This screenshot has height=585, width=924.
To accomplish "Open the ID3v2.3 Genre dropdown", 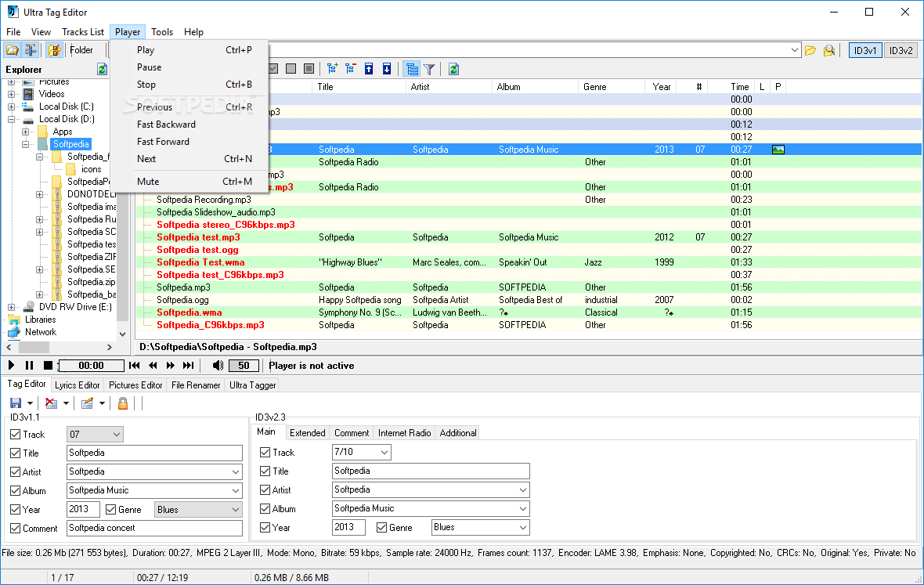I will (523, 527).
